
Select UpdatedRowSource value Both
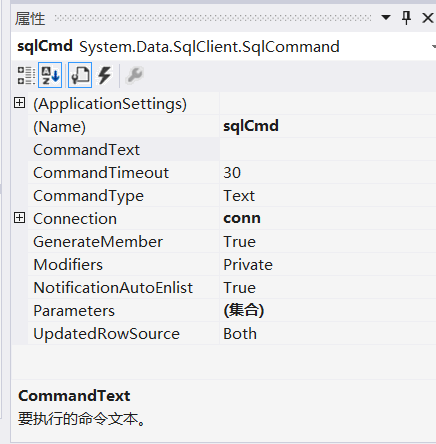(328, 333)
